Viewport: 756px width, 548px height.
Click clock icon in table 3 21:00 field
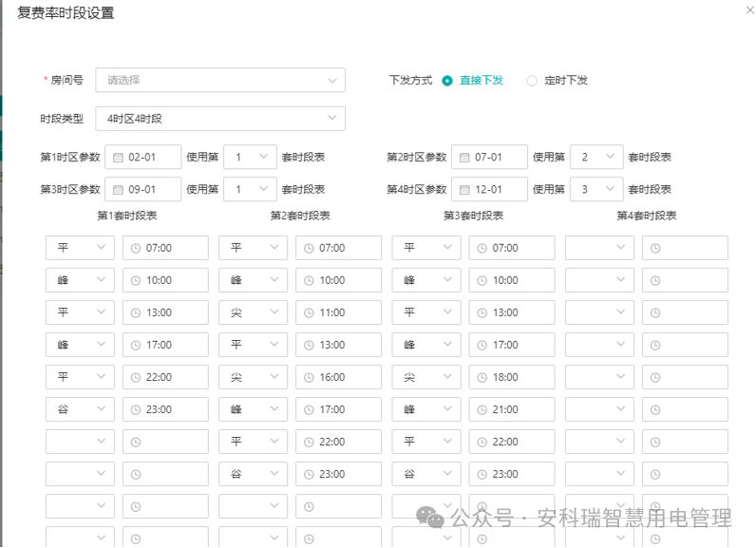click(x=482, y=410)
